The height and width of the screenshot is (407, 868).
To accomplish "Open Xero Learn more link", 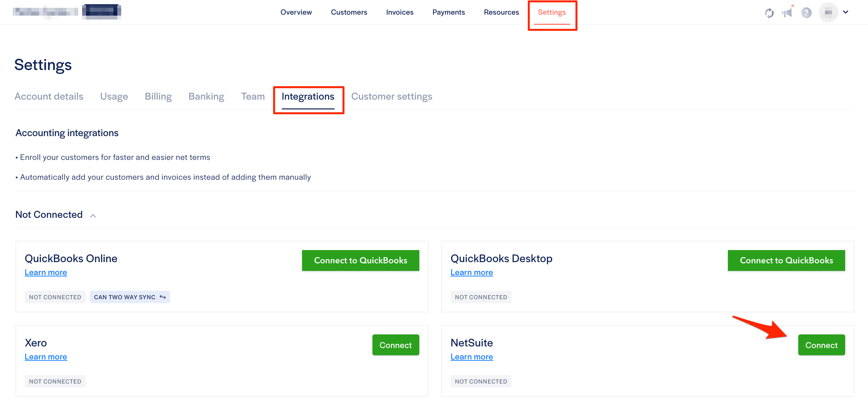I will click(46, 357).
